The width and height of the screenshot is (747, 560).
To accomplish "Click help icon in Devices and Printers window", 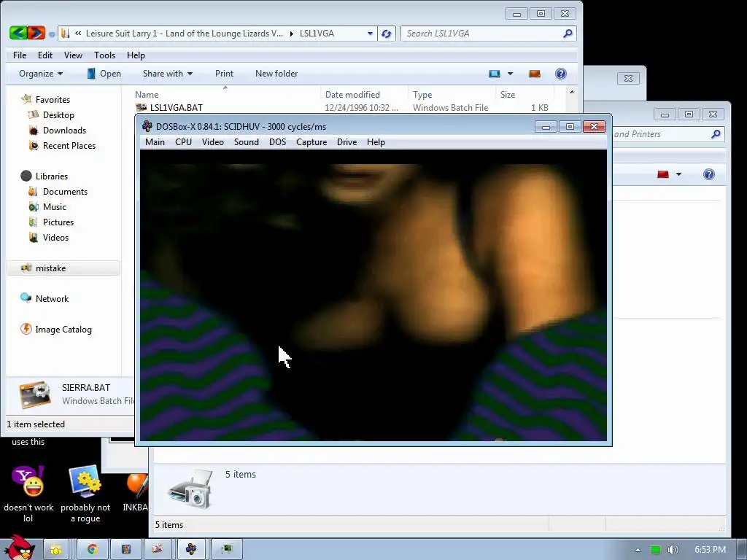I will (x=709, y=174).
